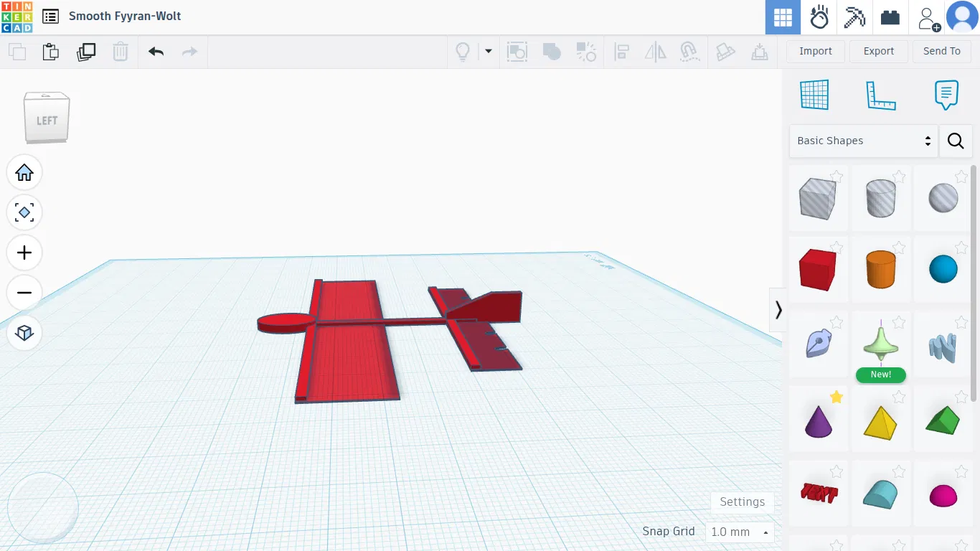
Task: Favorite the green Roof star
Action: tap(961, 397)
